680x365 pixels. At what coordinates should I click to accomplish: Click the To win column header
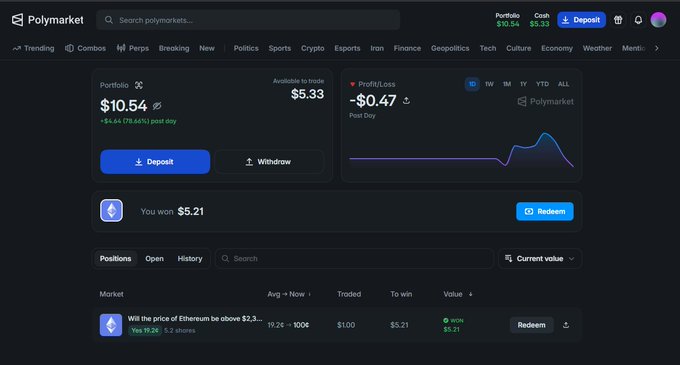click(x=401, y=294)
